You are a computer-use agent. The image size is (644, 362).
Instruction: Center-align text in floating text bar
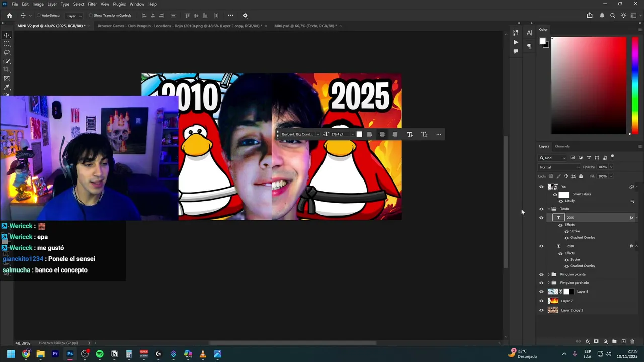pyautogui.click(x=382, y=134)
